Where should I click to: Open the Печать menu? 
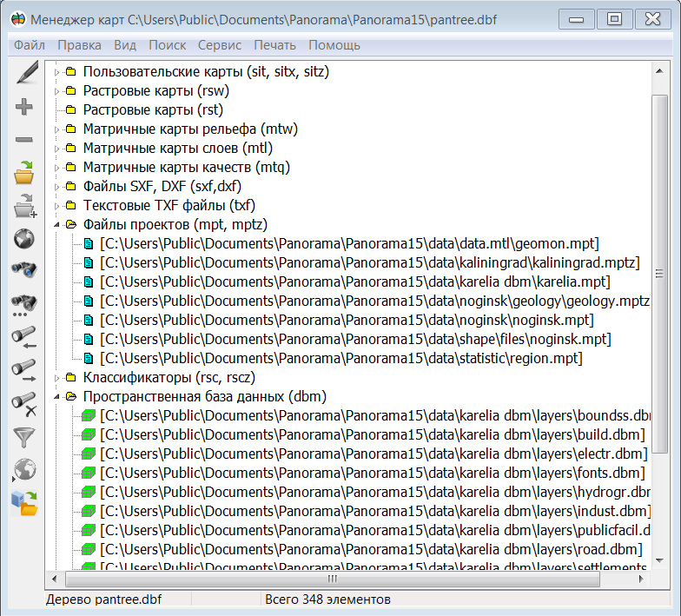coord(274,44)
